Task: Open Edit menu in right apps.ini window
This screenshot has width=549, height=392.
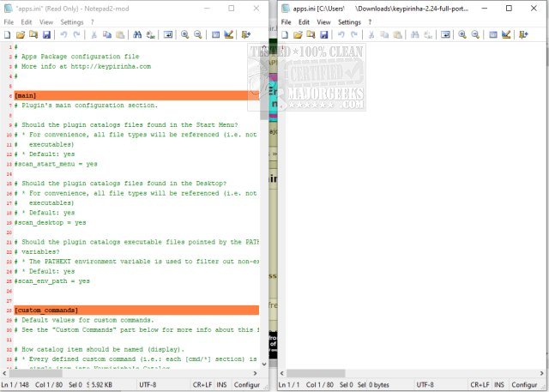Action: click(304, 22)
